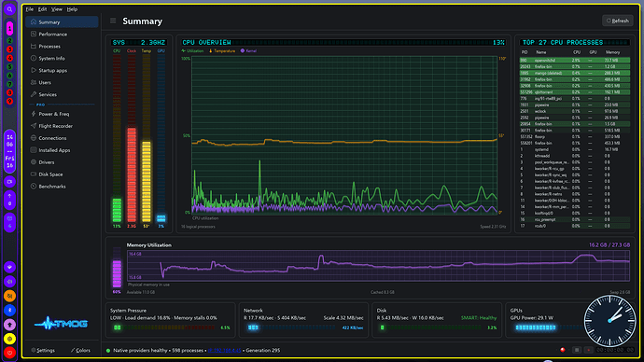Open the Connections page
Image resolution: width=644 pixels, height=362 pixels.
coord(62,138)
